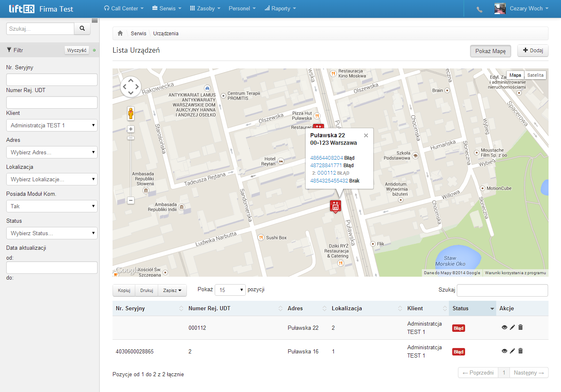Open the Call Center menu
Screen dimensions: 561x392
(x=124, y=8)
